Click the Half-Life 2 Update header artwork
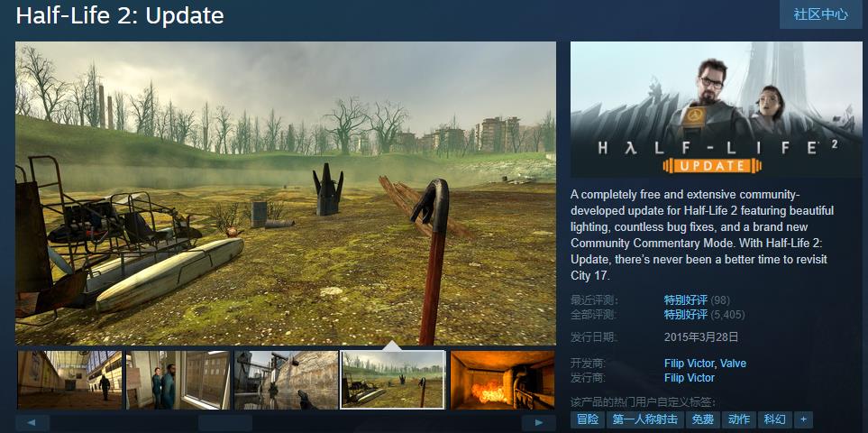Image resolution: width=868 pixels, height=433 pixels. pos(717,109)
